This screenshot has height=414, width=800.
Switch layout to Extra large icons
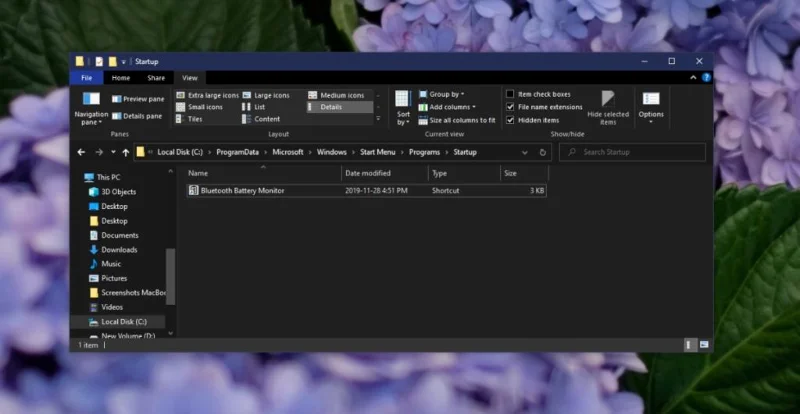click(x=207, y=95)
